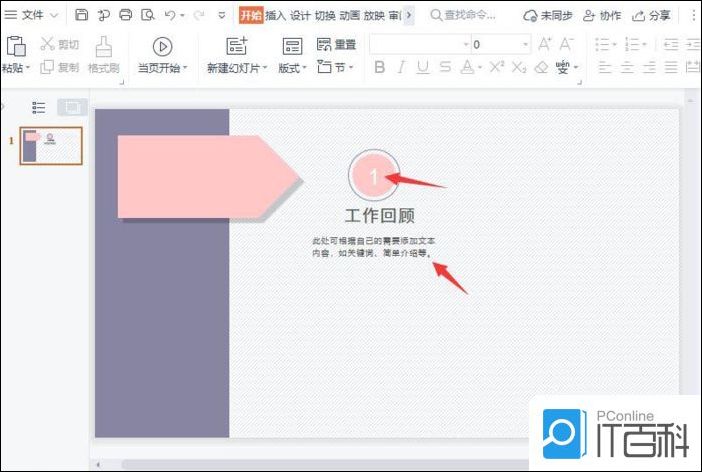
Task: Switch to the 开始 tab
Action: (251, 15)
